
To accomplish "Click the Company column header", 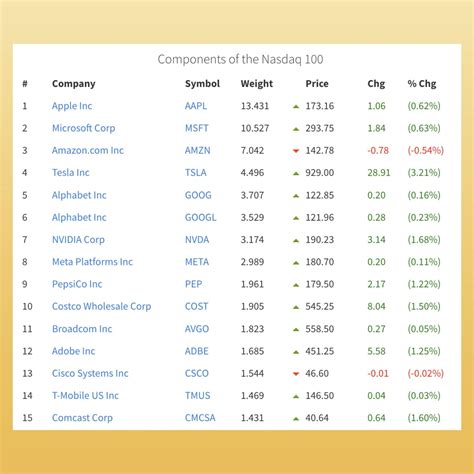I will pyautogui.click(x=74, y=84).
